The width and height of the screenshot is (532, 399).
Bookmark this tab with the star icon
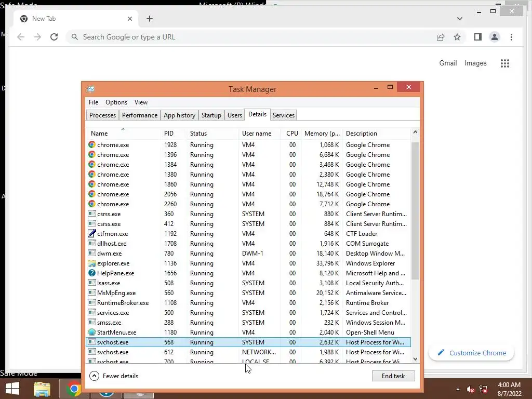click(457, 37)
